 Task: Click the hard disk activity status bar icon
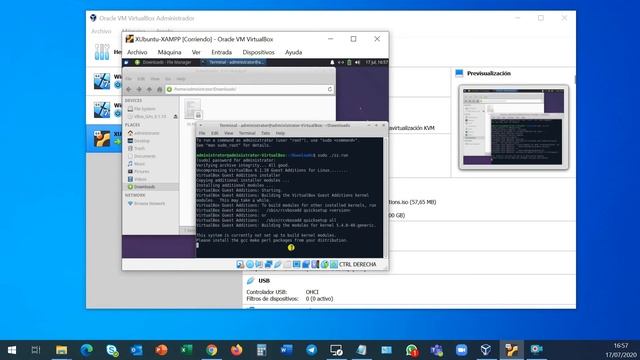240,264
